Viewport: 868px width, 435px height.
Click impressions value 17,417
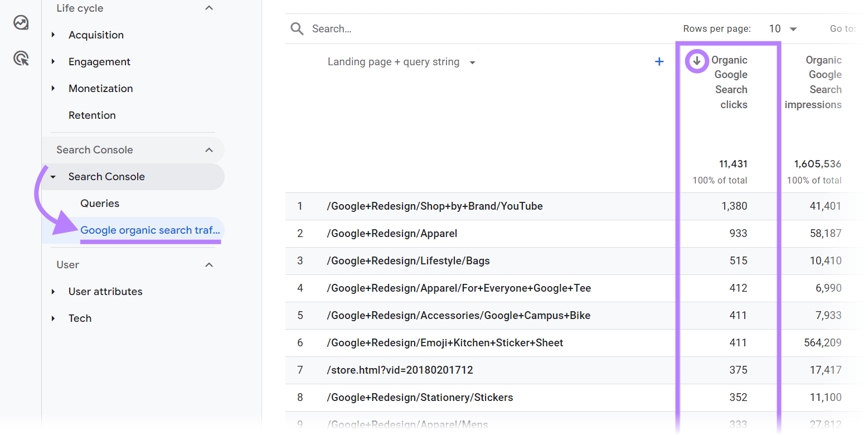click(826, 370)
